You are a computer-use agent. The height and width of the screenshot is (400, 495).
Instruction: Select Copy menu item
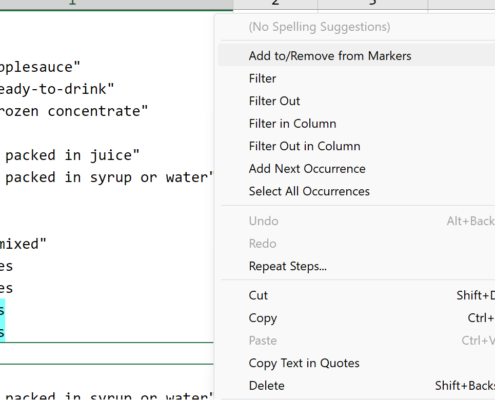[356, 318]
